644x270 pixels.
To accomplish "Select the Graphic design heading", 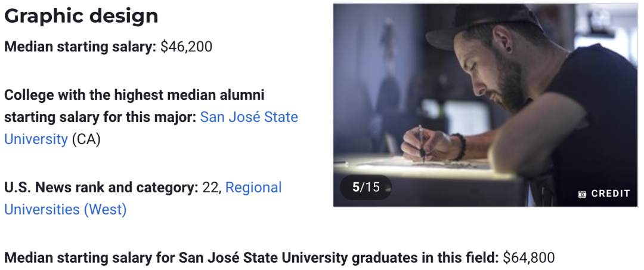I will (81, 17).
